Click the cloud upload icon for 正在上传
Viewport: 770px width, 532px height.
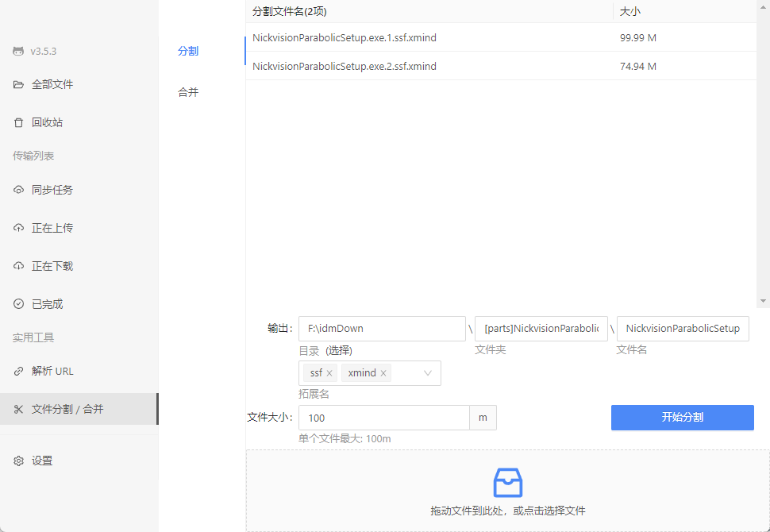[x=18, y=228]
